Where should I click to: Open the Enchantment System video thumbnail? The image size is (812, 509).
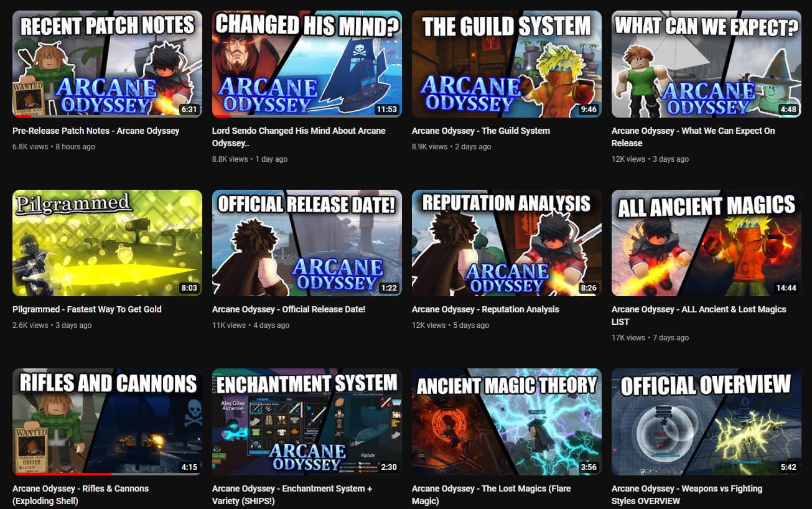coord(307,422)
